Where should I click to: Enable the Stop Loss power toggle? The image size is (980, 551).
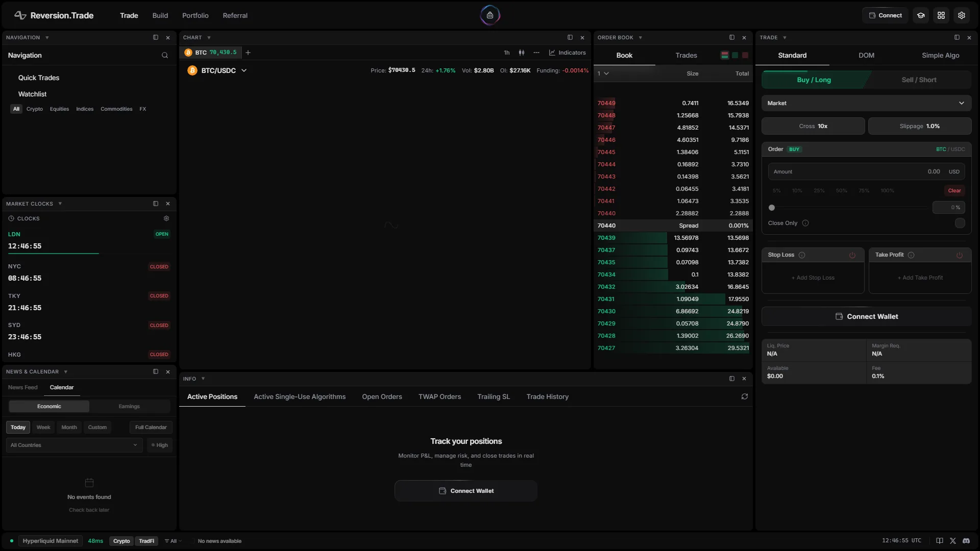point(852,255)
